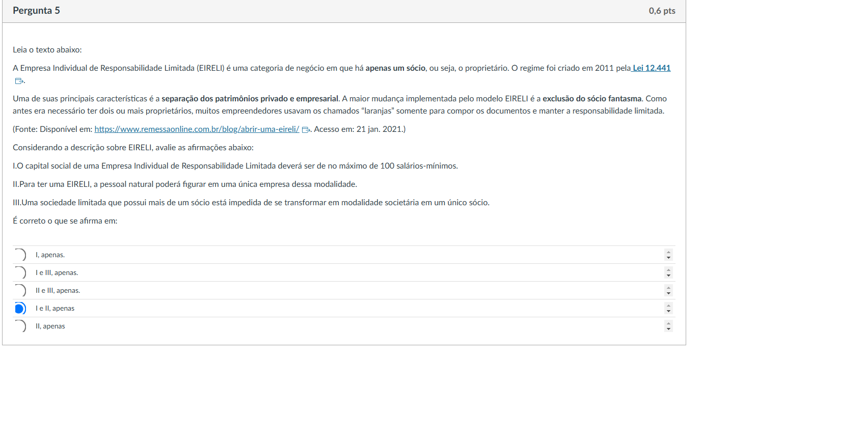
Task: Pick the last radio option "II, apenas"
Action: click(20, 326)
